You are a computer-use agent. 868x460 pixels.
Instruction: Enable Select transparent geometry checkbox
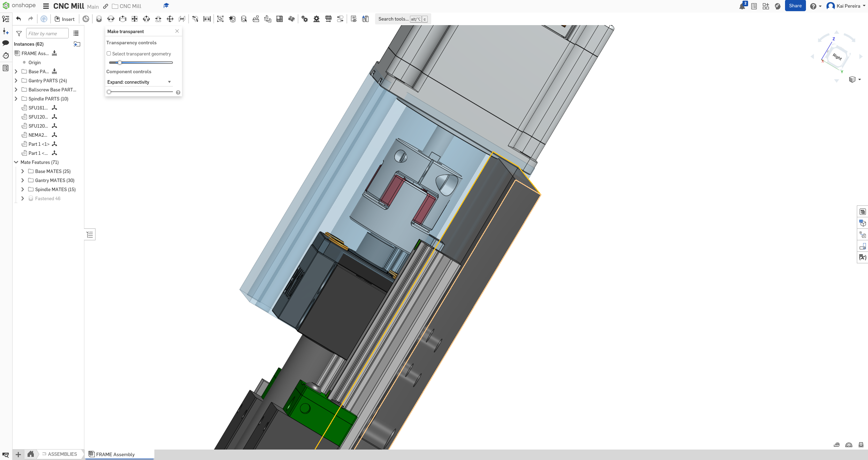pyautogui.click(x=109, y=53)
